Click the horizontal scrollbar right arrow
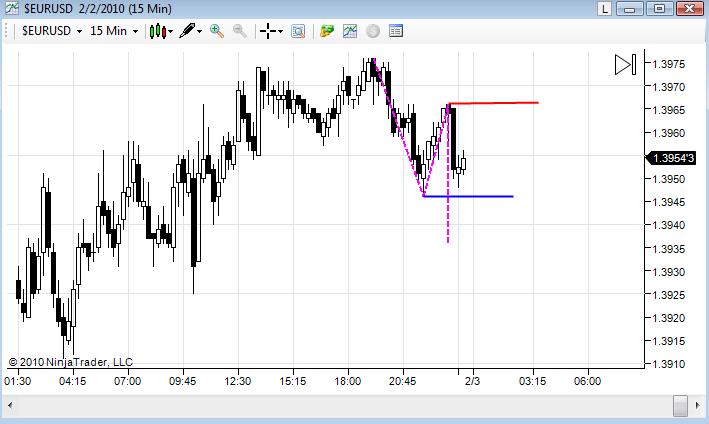The image size is (709, 424). click(x=698, y=405)
